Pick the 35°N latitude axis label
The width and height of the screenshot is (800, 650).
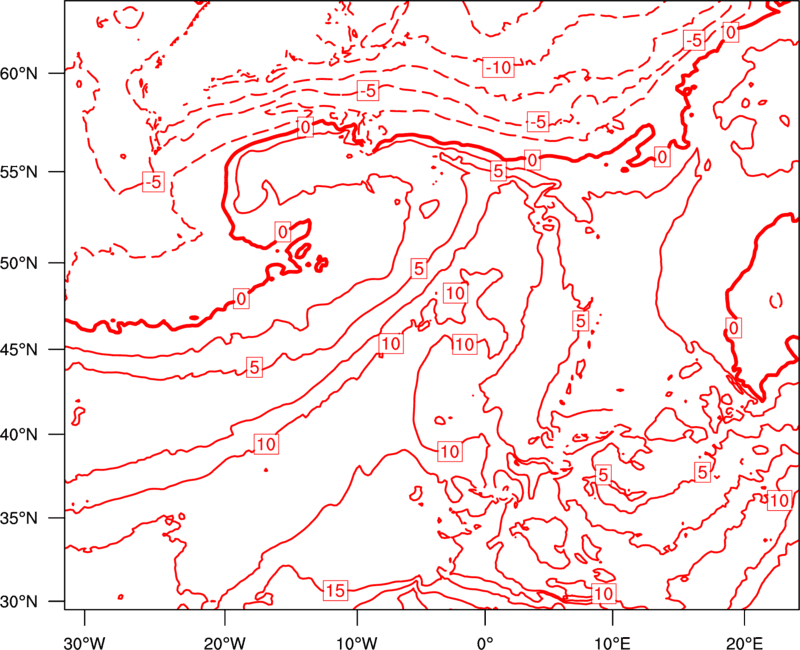(19, 518)
